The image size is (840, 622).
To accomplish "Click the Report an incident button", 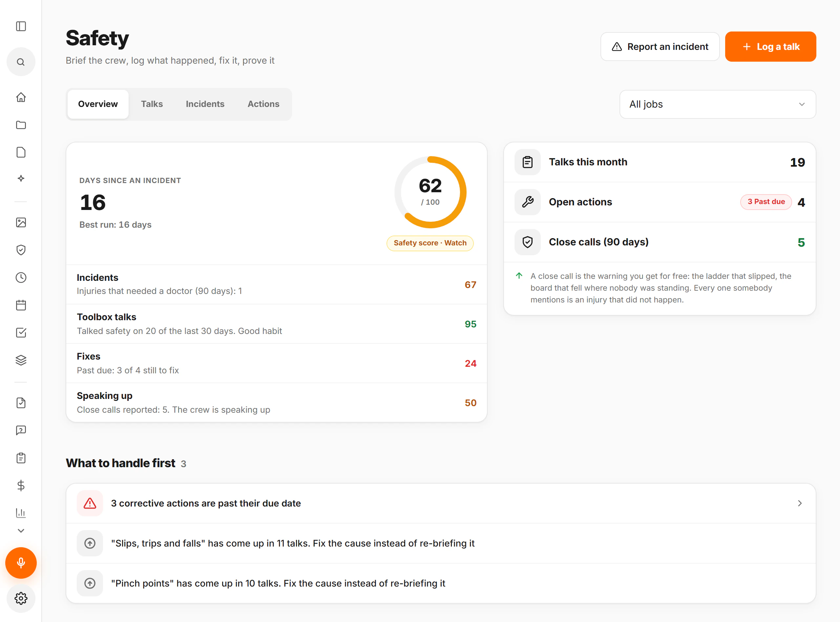I will (x=660, y=47).
